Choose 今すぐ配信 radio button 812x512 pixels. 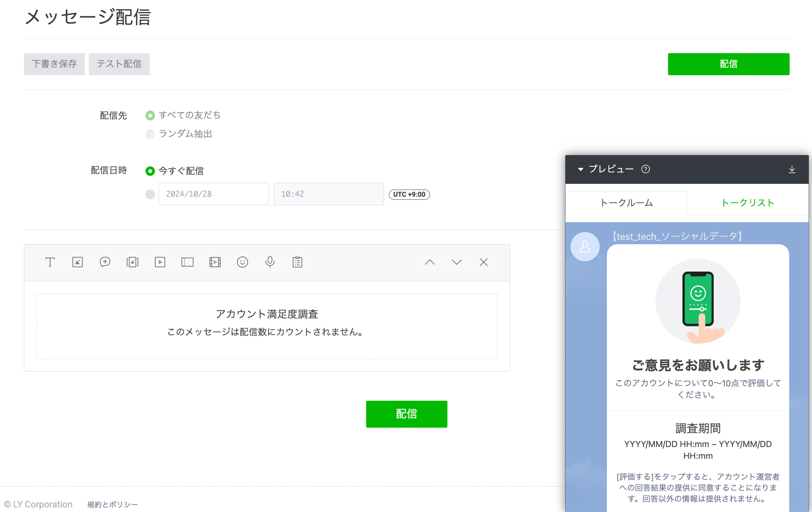[150, 171]
